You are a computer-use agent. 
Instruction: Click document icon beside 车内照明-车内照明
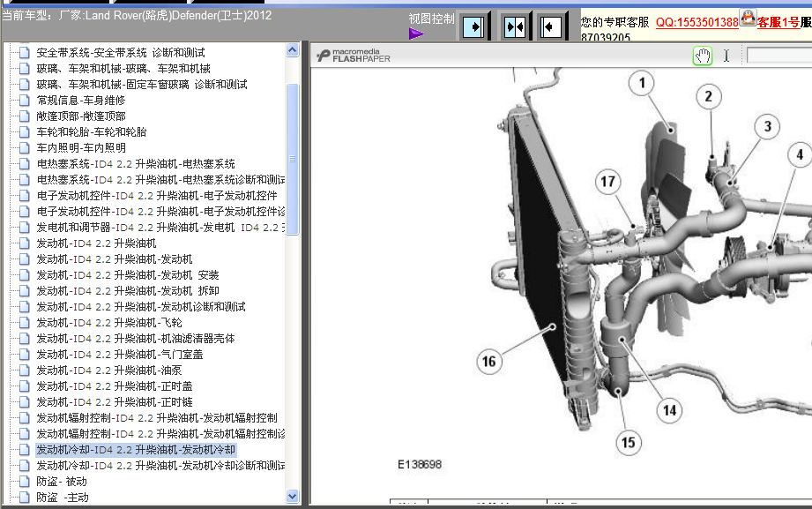25,148
